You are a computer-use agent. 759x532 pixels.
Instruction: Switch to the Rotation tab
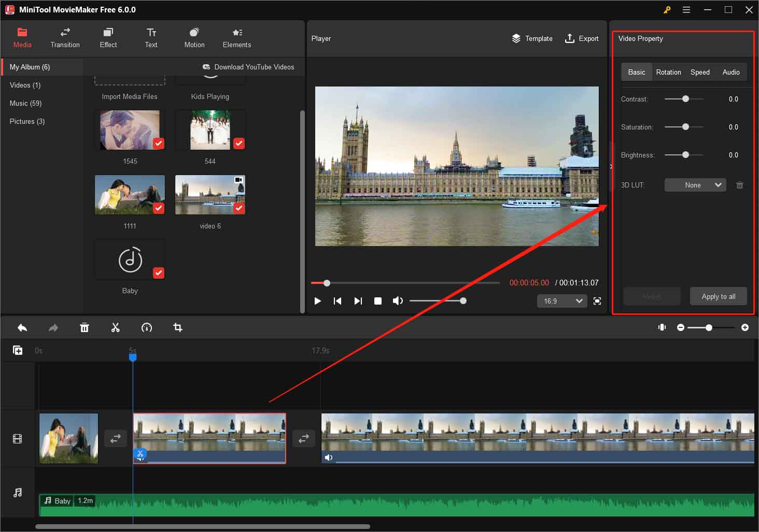tap(668, 72)
